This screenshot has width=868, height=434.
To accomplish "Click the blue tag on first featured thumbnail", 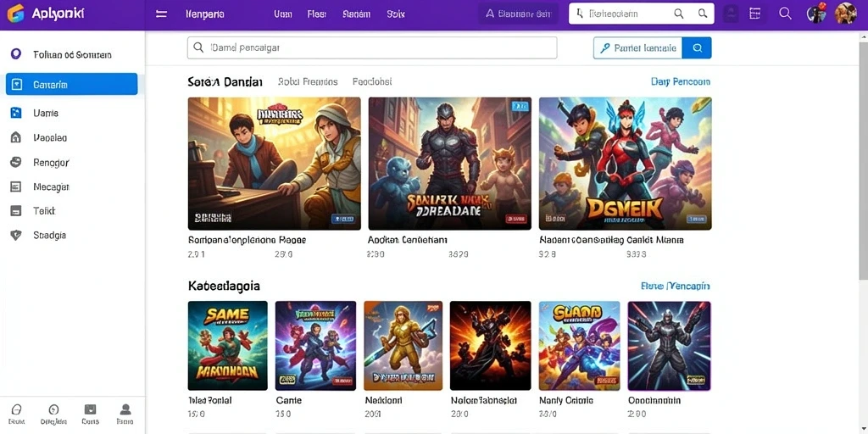I will point(342,220).
